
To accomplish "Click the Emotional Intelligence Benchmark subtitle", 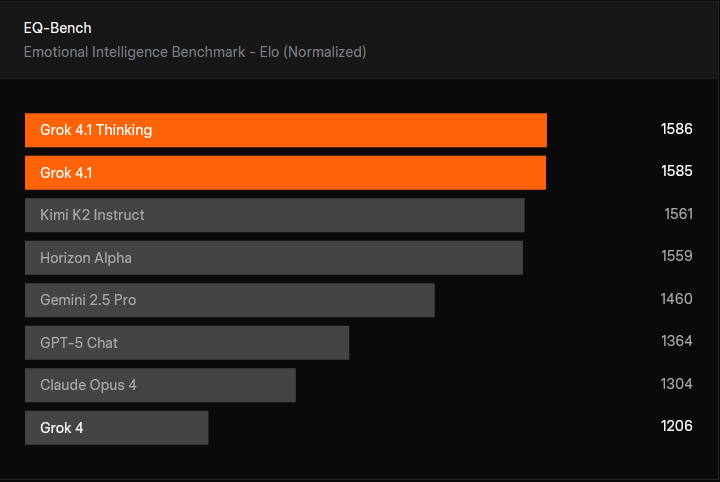I will tap(194, 52).
